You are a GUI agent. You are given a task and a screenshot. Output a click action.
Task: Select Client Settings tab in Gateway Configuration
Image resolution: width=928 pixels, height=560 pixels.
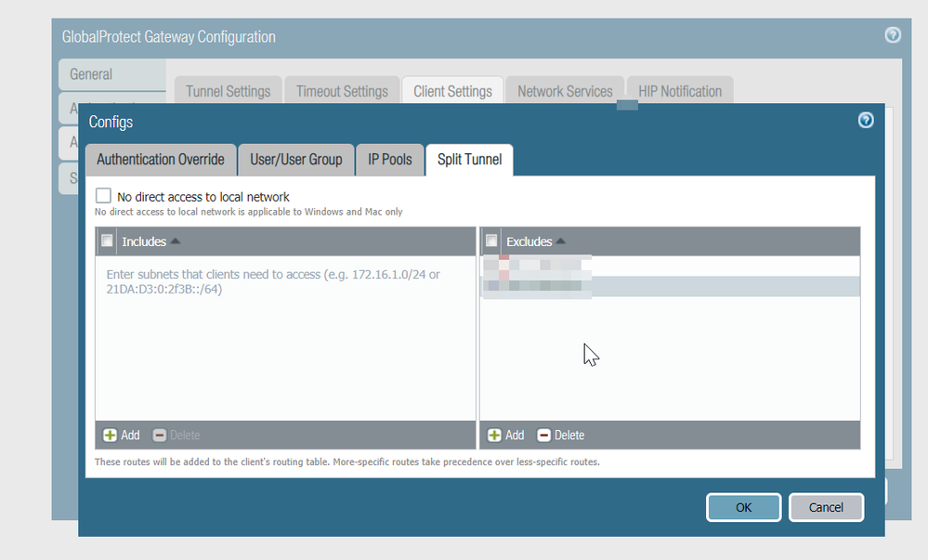452,91
